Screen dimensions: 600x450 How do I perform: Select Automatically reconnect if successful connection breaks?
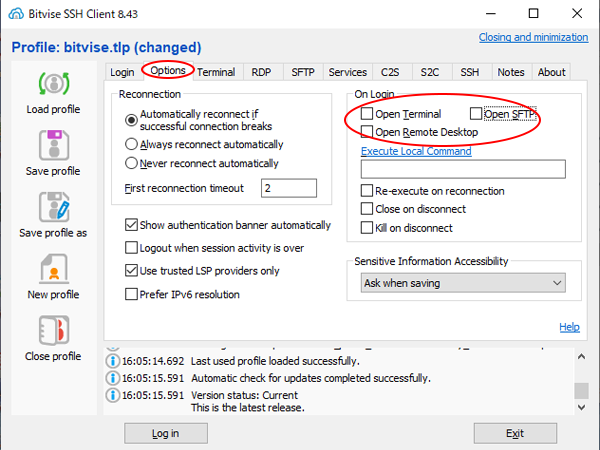pyautogui.click(x=131, y=120)
